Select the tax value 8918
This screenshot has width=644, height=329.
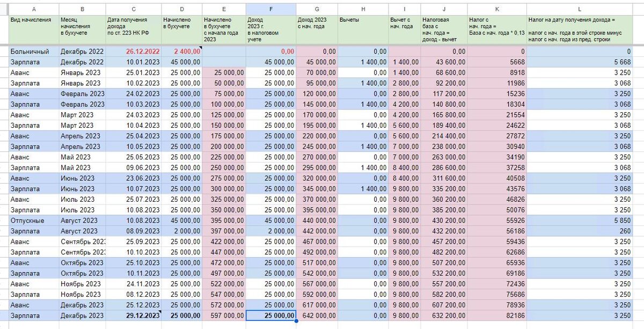[497, 72]
